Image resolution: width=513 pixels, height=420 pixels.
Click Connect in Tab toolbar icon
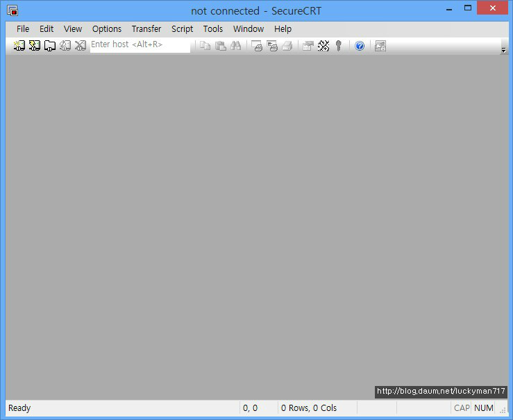(x=50, y=45)
